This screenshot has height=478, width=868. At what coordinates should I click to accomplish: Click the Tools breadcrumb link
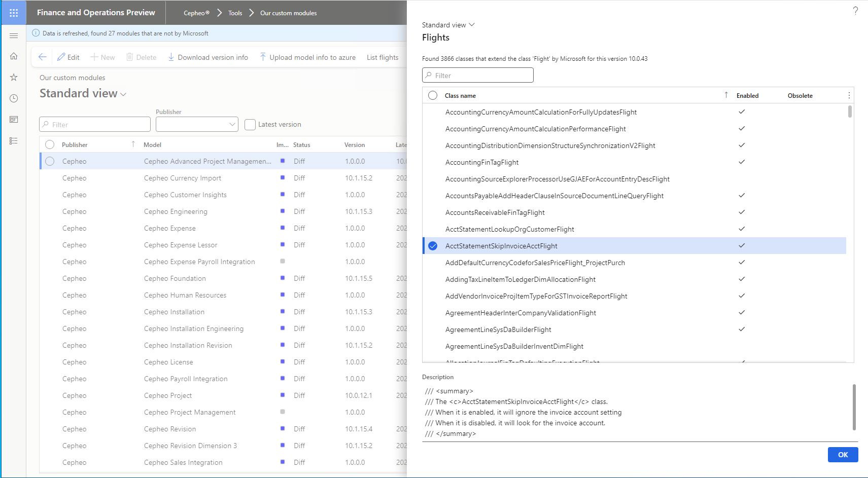click(x=235, y=13)
